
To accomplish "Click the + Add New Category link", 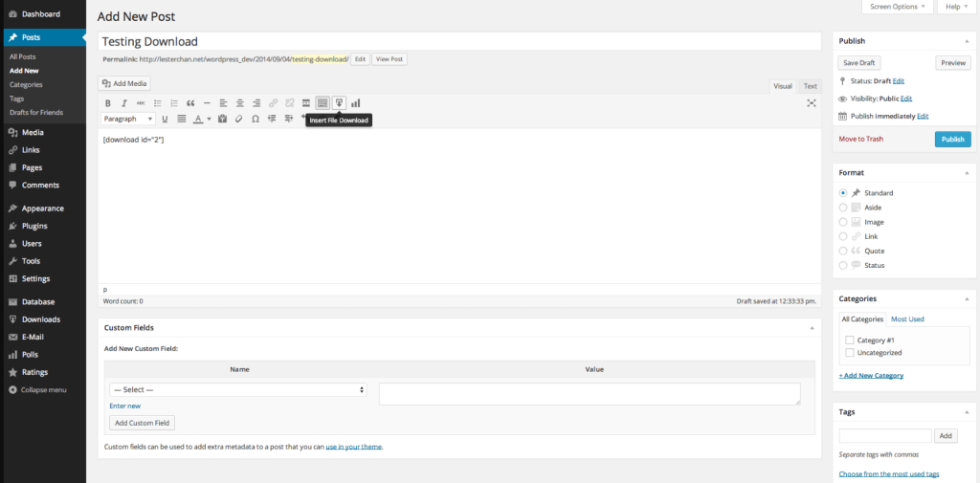I will (871, 376).
